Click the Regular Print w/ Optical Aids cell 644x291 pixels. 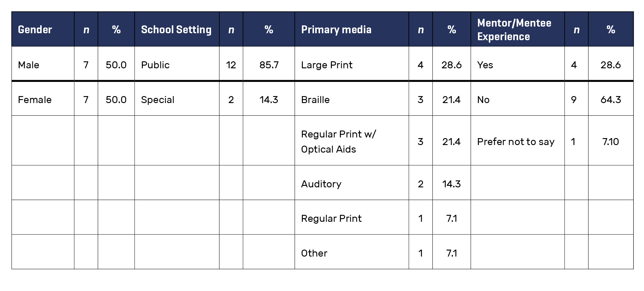coord(338,141)
